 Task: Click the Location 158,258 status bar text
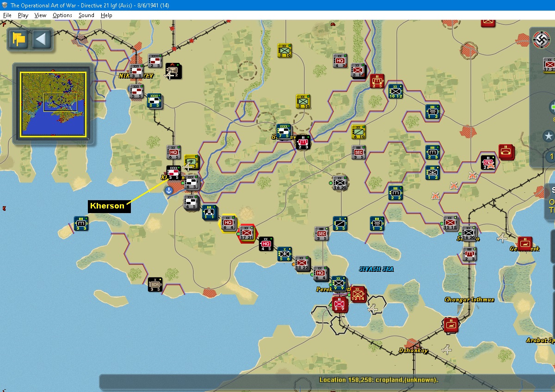(378, 380)
